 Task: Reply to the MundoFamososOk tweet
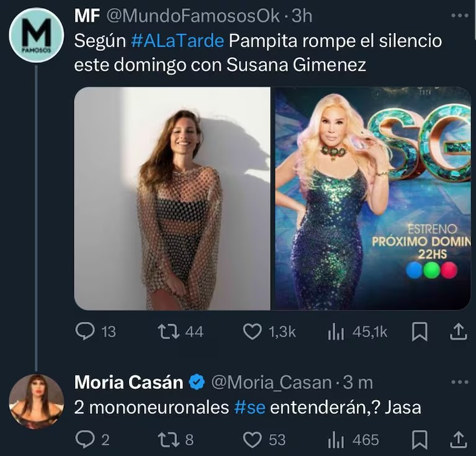(x=84, y=332)
